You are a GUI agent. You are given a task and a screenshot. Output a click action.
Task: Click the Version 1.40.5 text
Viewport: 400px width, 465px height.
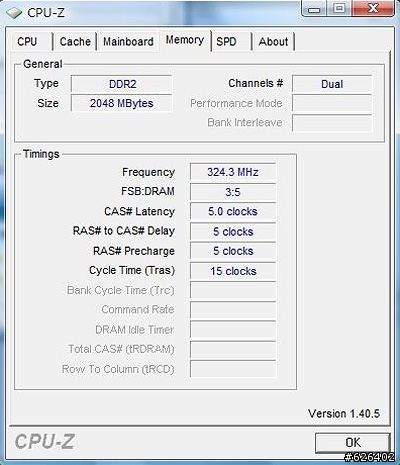pyautogui.click(x=344, y=414)
